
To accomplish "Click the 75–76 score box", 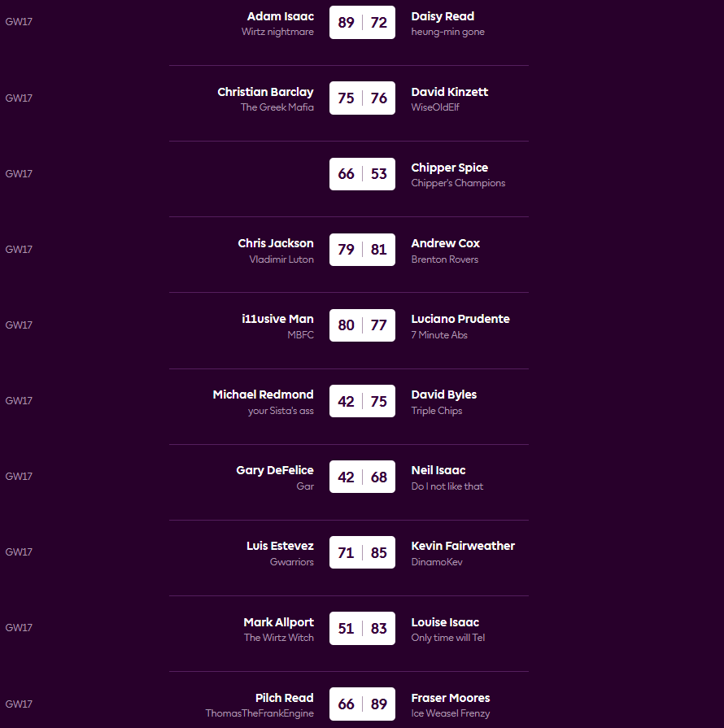I will coord(362,98).
